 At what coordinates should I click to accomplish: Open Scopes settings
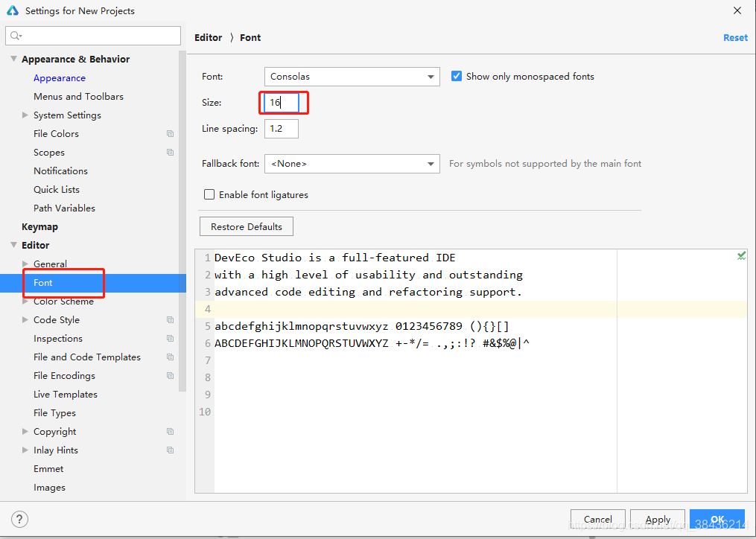click(48, 153)
